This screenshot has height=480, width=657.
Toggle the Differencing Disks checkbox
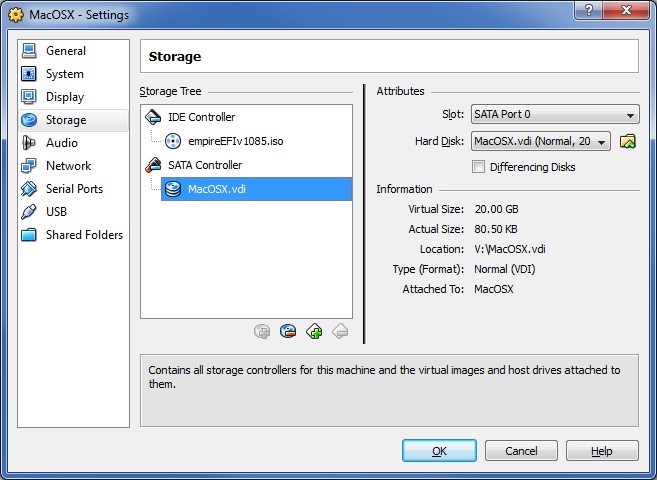[478, 167]
